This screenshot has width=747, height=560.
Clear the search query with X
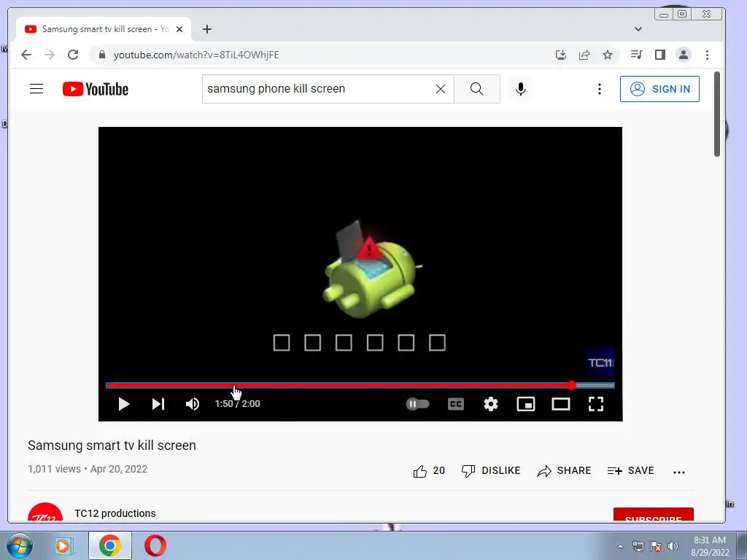pyautogui.click(x=441, y=89)
